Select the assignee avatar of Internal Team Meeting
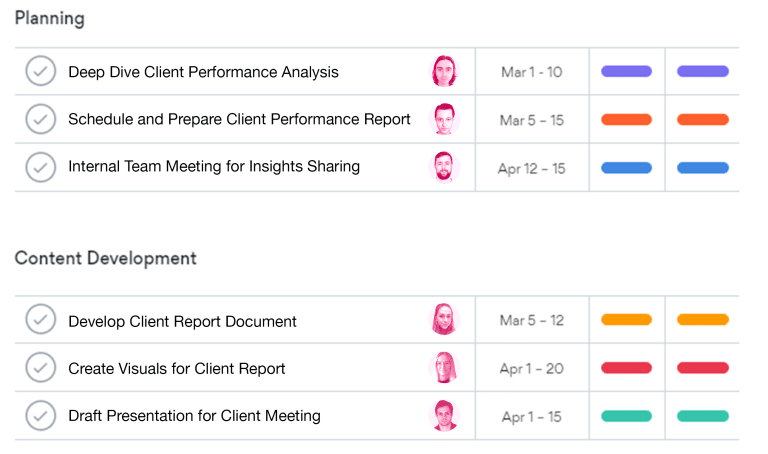This screenshot has height=454, width=768. click(444, 167)
